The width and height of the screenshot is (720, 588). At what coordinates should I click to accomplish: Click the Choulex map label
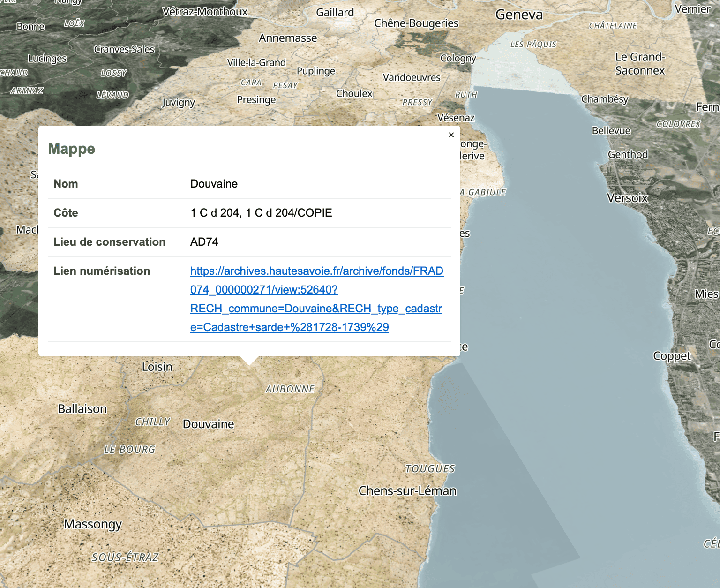(354, 94)
